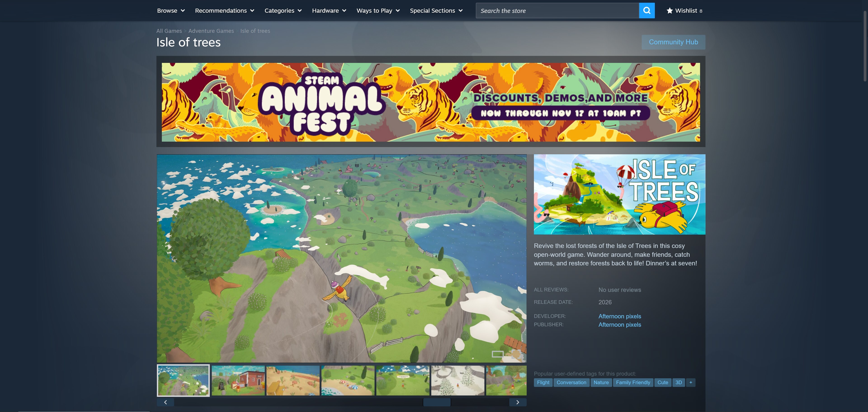Click the Conversation tag
The image size is (868, 412).
click(571, 382)
